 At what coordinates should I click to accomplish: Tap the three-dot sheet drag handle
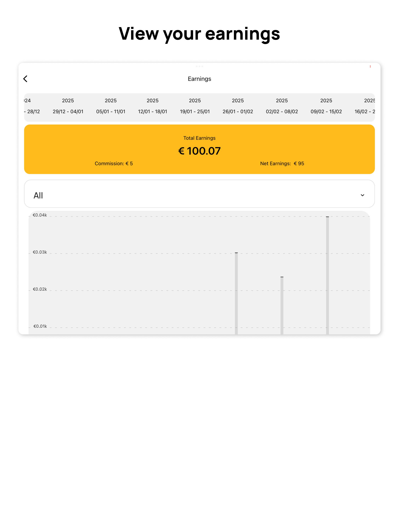[199, 66]
